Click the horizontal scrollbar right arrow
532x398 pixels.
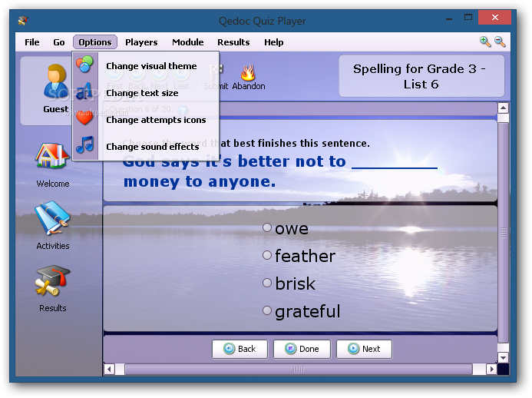[x=491, y=369]
